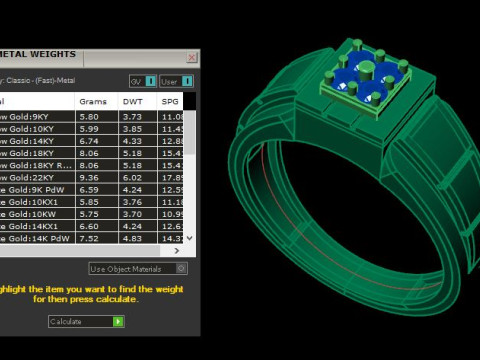Click the green arrow on Calculate
The image size is (480, 360).
(118, 321)
